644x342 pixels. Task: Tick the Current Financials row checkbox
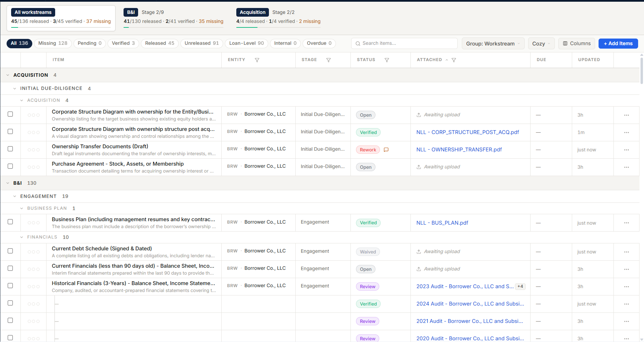[x=10, y=268]
